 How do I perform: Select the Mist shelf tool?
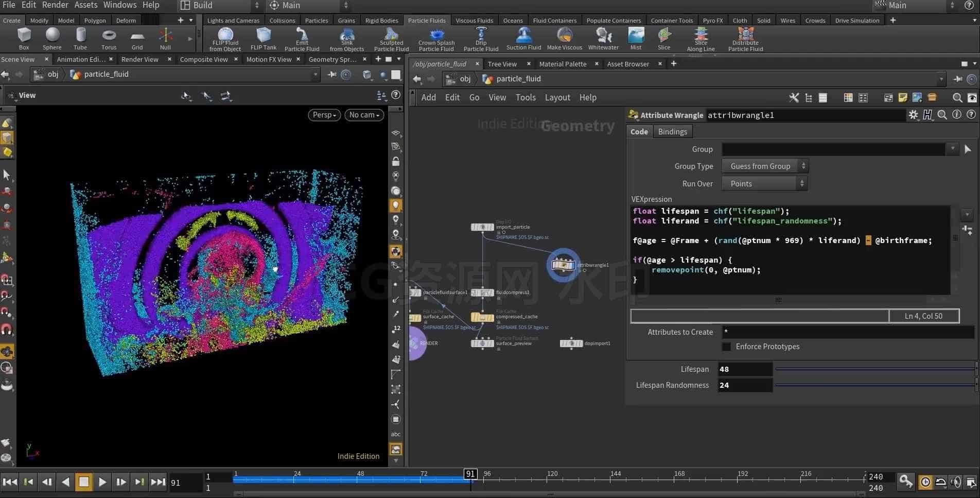pyautogui.click(x=636, y=39)
